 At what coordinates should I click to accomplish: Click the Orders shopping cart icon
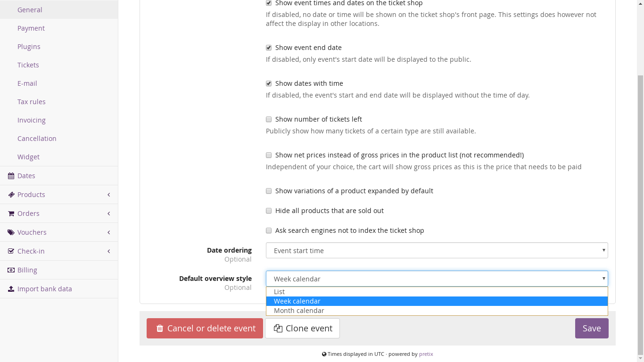11,214
